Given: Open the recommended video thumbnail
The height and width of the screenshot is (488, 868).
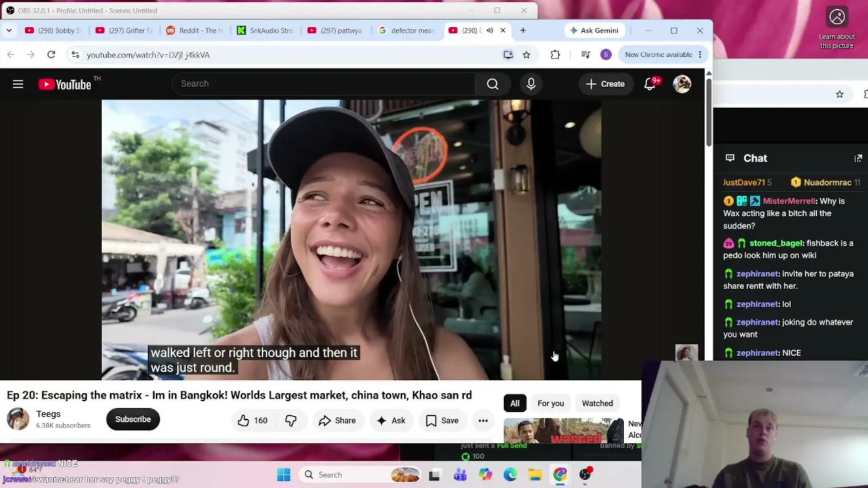Looking at the screenshot, I should [564, 431].
